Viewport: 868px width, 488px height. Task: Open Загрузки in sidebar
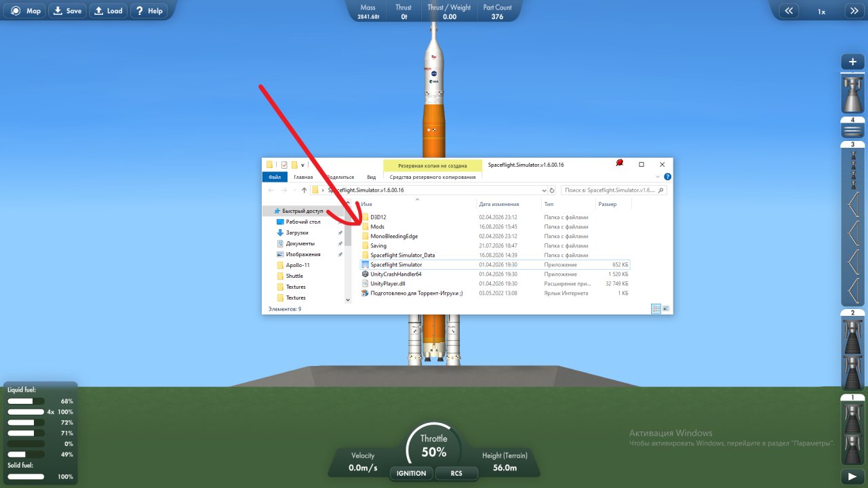296,232
